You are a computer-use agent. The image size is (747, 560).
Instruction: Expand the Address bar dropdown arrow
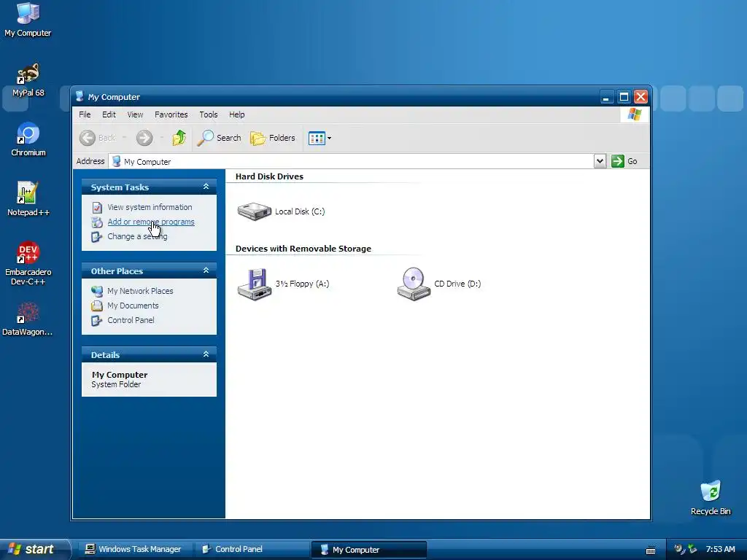point(600,161)
